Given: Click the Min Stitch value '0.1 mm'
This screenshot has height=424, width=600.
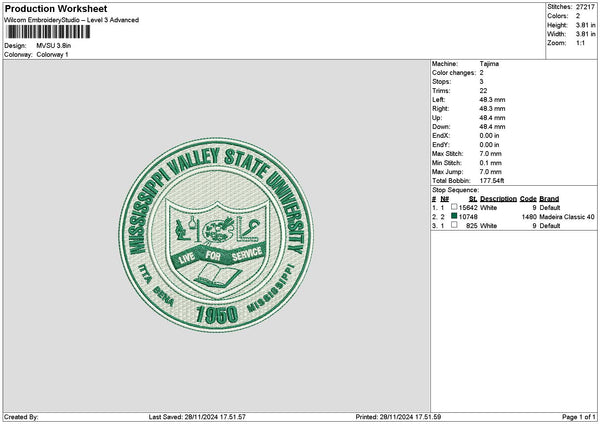Looking at the screenshot, I should tap(490, 163).
